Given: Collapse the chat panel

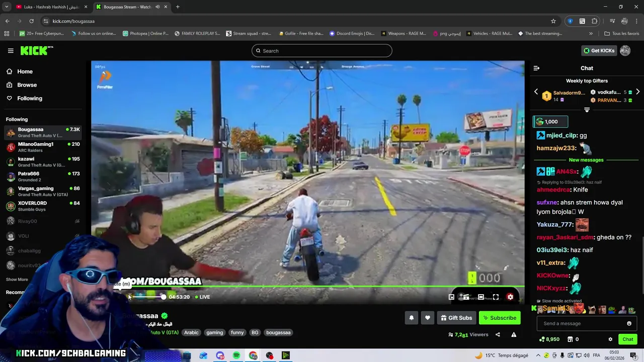Looking at the screenshot, I should [x=536, y=68].
